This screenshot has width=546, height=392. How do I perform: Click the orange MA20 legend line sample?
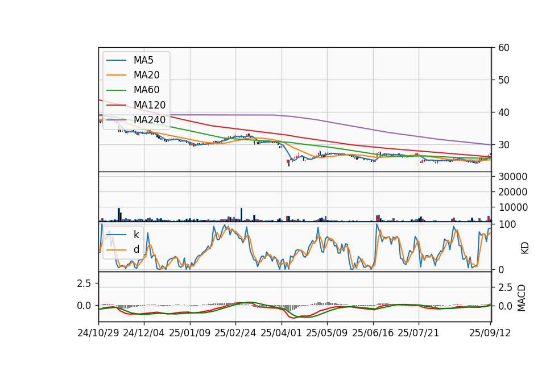116,75
